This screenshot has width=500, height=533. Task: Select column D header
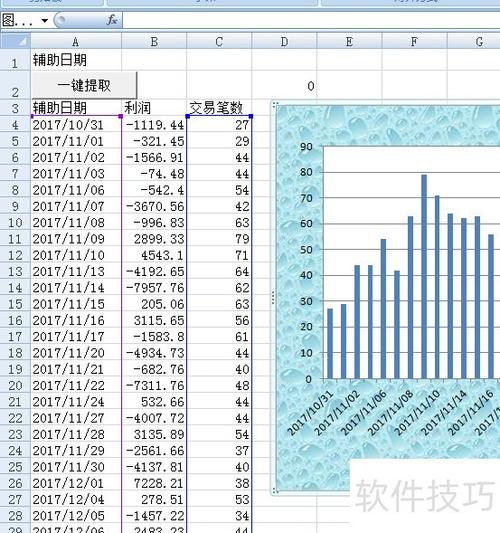click(x=284, y=41)
